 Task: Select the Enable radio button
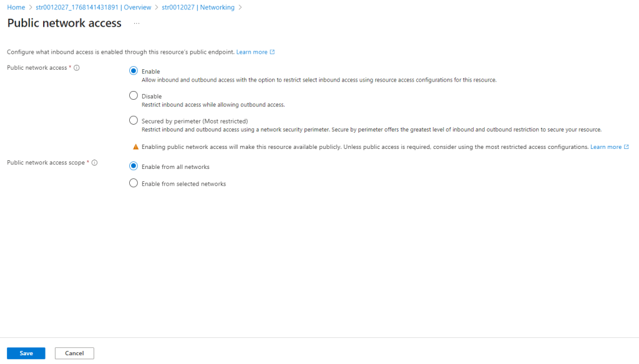[134, 71]
